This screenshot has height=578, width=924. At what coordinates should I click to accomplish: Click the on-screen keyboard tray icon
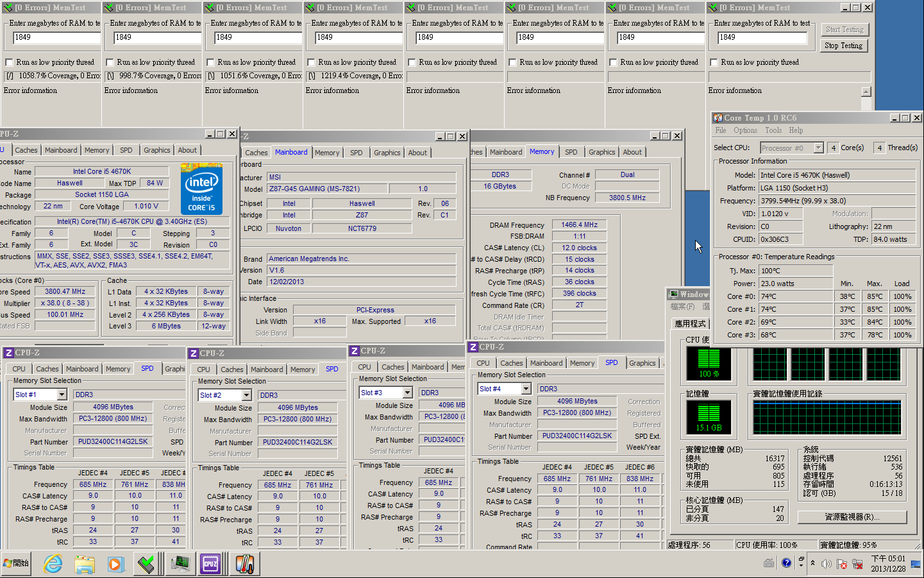(x=769, y=563)
